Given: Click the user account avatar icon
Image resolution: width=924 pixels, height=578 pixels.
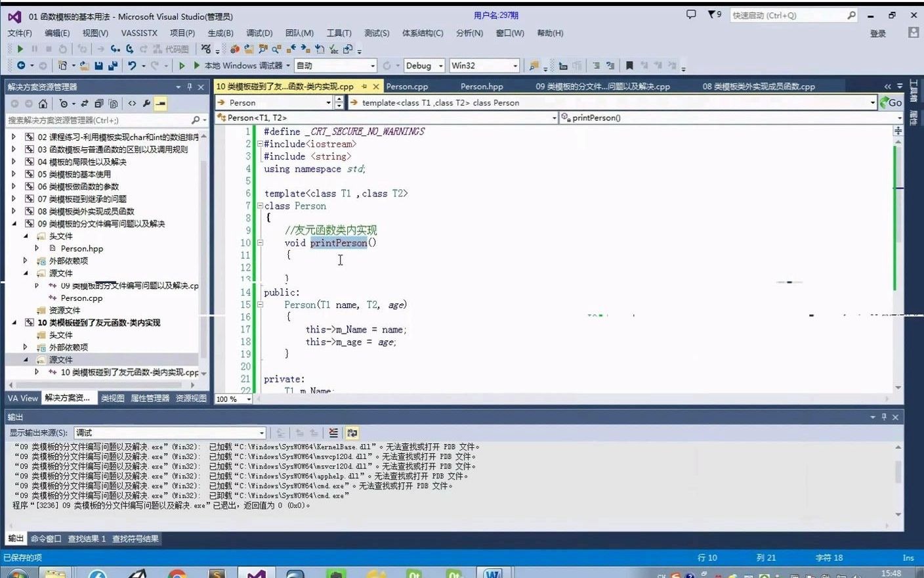Looking at the screenshot, I should tap(913, 32).
